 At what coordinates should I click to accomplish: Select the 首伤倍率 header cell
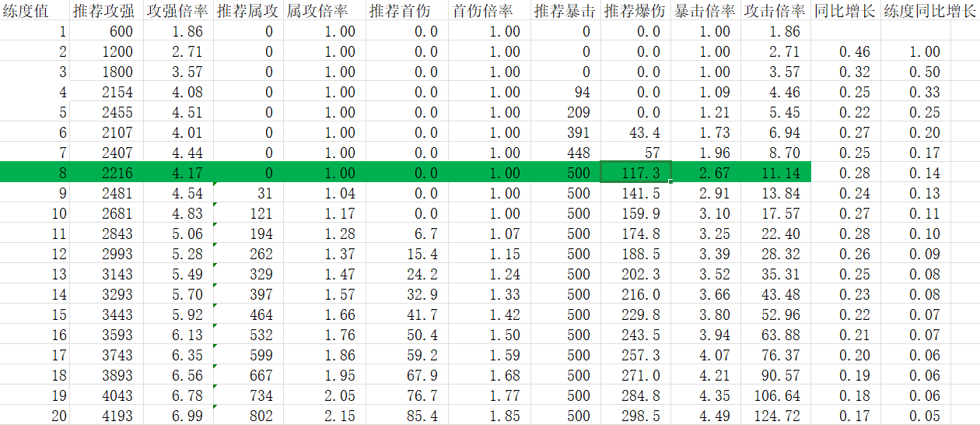pyautogui.click(x=489, y=11)
